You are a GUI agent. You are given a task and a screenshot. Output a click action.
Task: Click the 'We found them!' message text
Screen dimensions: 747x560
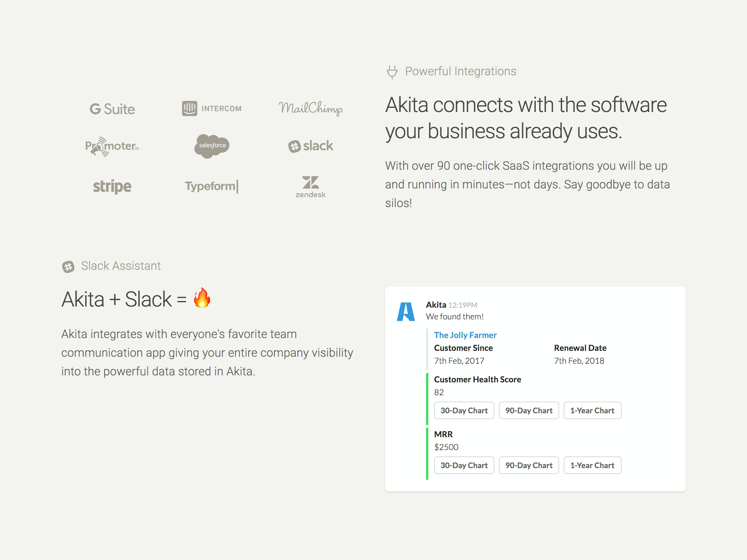(455, 316)
